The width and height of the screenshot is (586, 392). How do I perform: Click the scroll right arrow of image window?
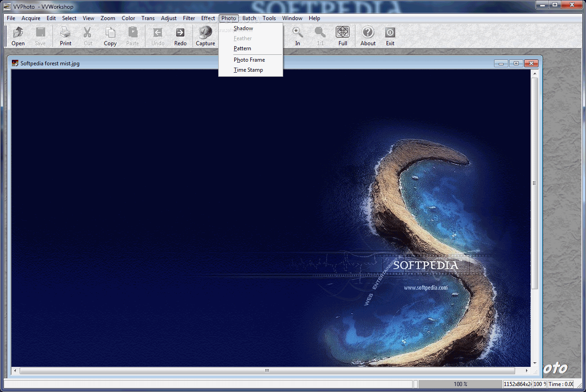click(527, 371)
